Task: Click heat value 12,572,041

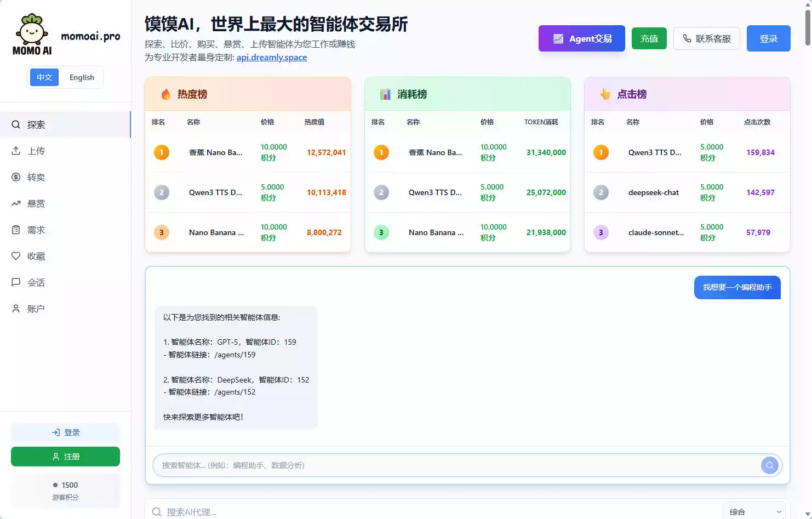Action: (327, 152)
